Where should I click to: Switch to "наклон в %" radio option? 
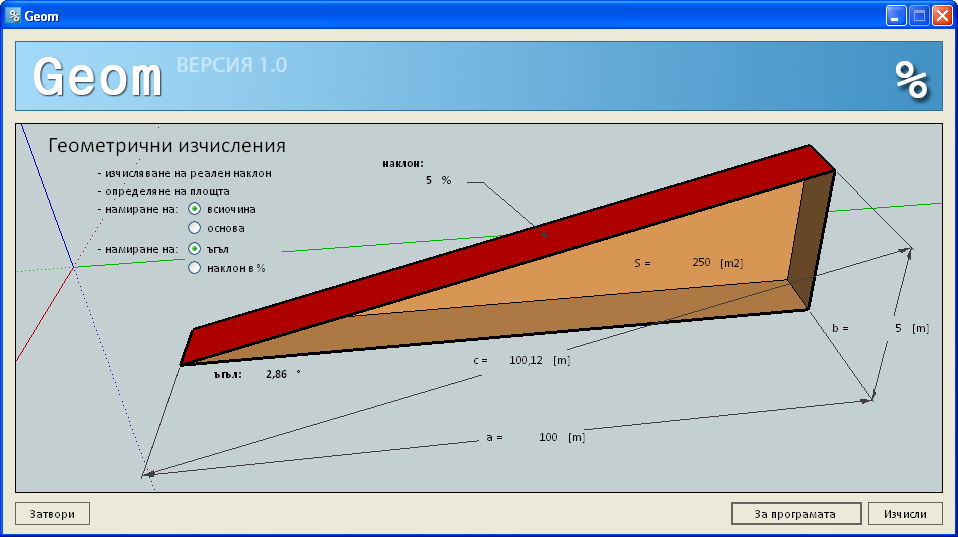195,268
